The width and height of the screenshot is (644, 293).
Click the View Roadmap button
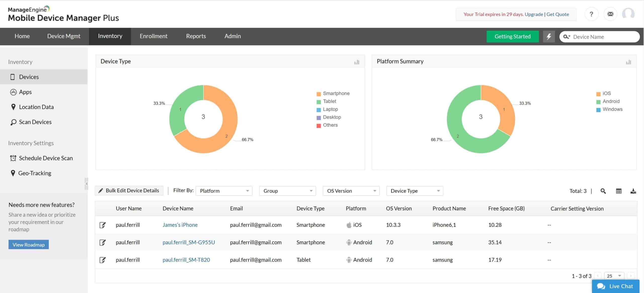pos(29,245)
